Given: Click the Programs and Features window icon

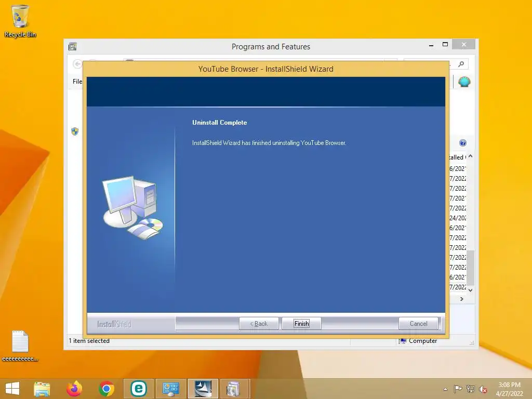Looking at the screenshot, I should tap(73, 46).
